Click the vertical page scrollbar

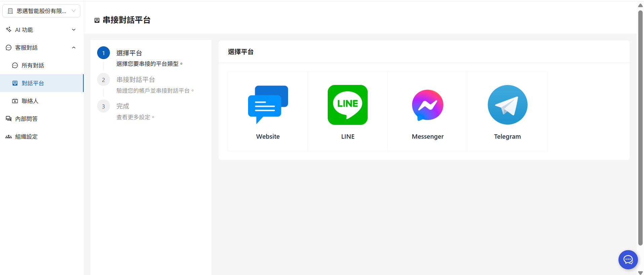[x=640, y=128]
